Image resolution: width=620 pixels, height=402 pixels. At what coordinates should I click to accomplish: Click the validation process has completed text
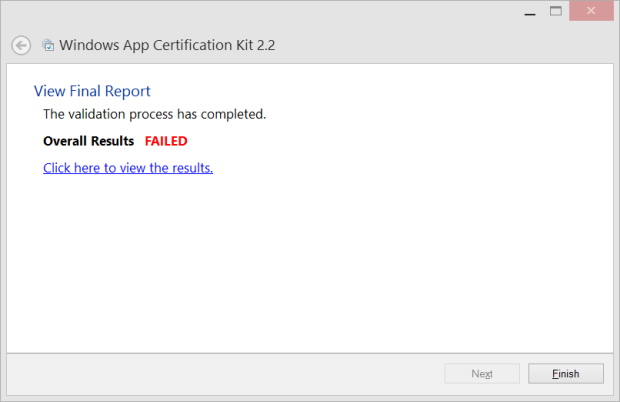click(155, 114)
